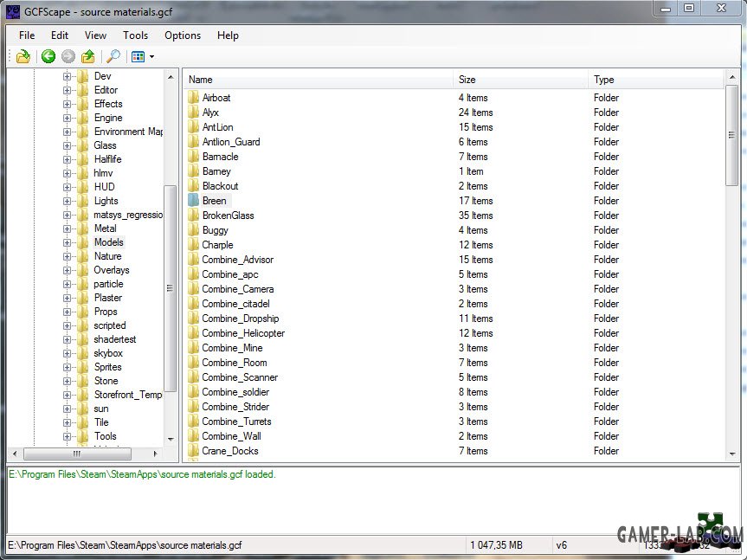Select the Metal folder in tree
The height and width of the screenshot is (560, 747).
click(105, 229)
